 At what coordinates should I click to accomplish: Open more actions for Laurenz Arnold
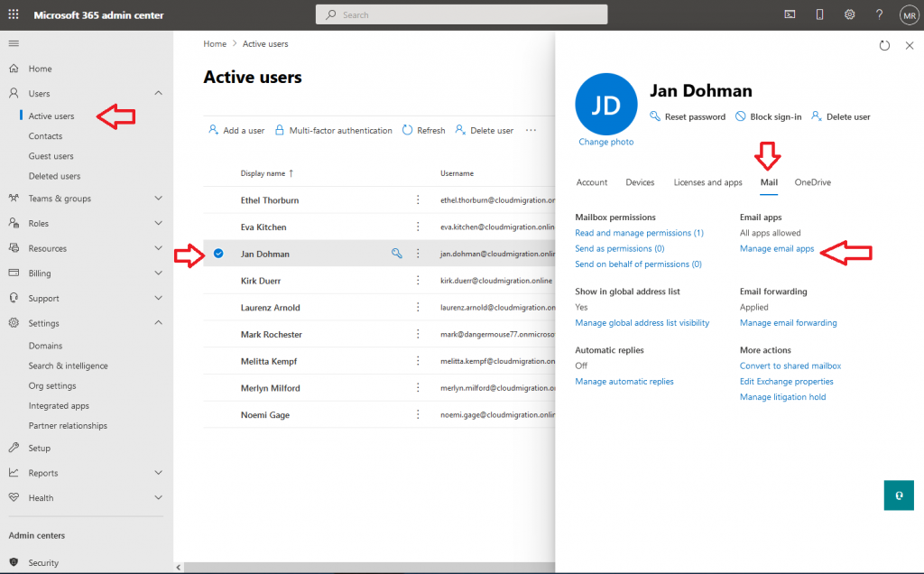tap(418, 307)
